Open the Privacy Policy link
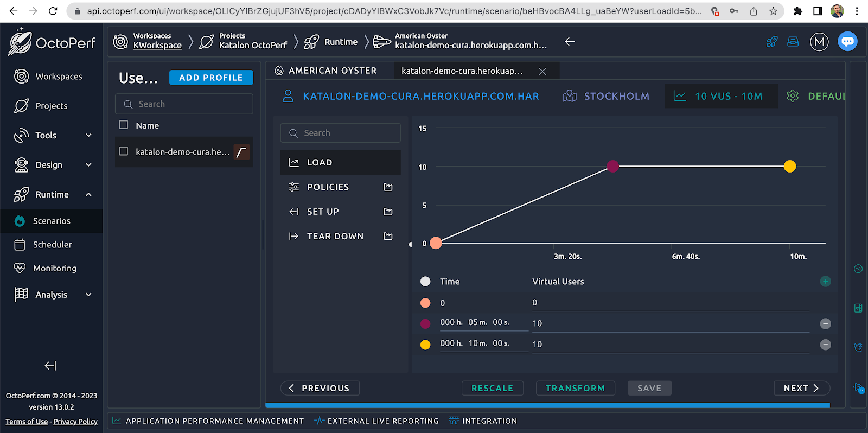Screen dimensions: 868x433 pos(75,422)
